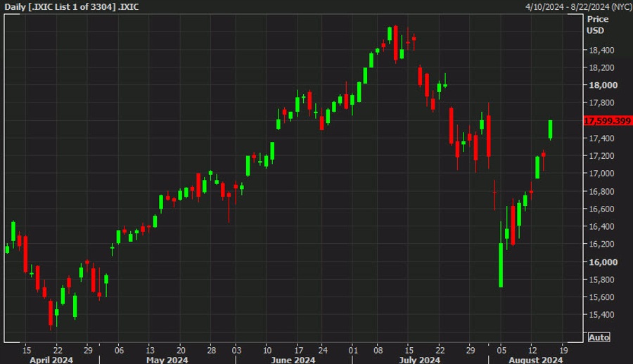Click the 13 date tick in May
Screen dimensions: 633x364
[151, 350]
